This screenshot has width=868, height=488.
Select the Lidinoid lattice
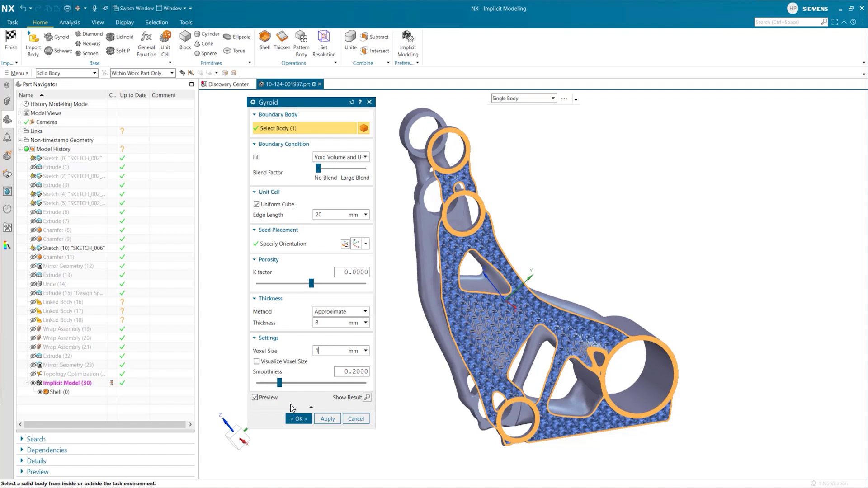pos(120,37)
